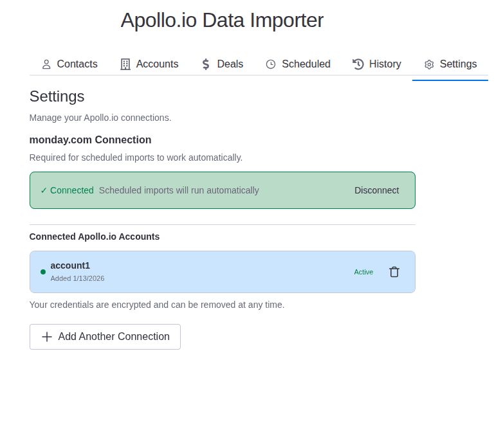The width and height of the screenshot is (503, 448).
Task: Click the gear icon beside Settings
Action: point(429,65)
